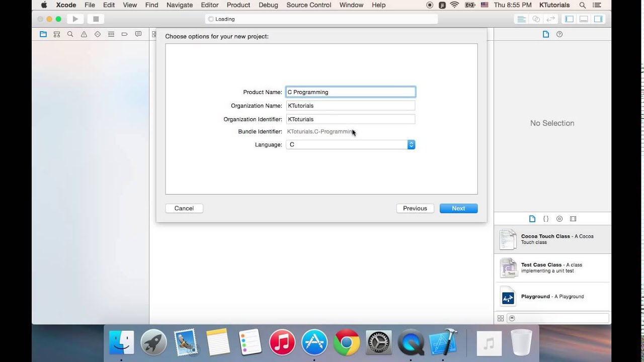The image size is (644, 362).
Task: Click the Previous button
Action: click(x=415, y=208)
